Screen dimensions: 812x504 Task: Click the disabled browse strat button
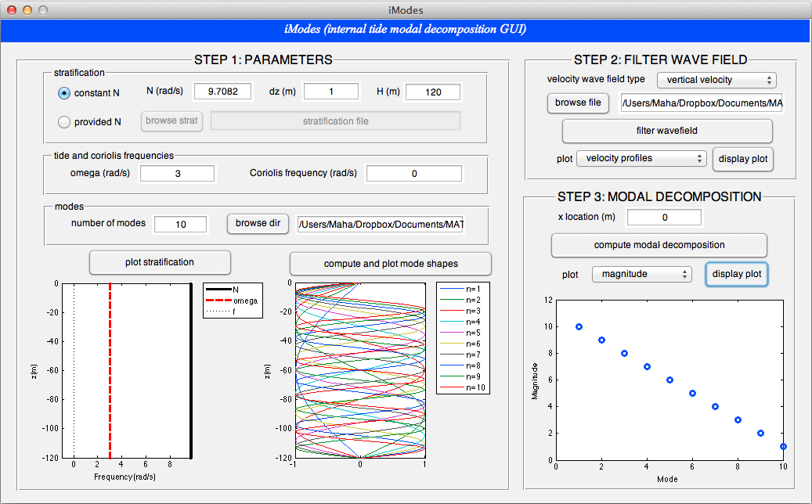click(171, 121)
